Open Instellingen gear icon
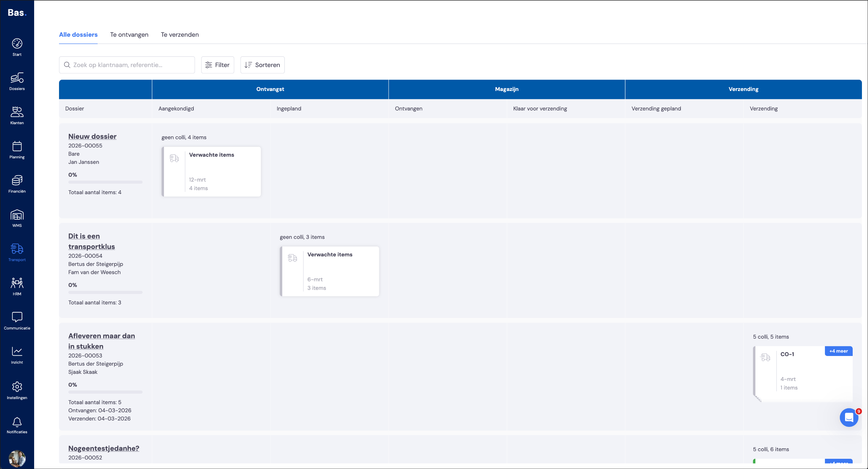 pos(17,387)
